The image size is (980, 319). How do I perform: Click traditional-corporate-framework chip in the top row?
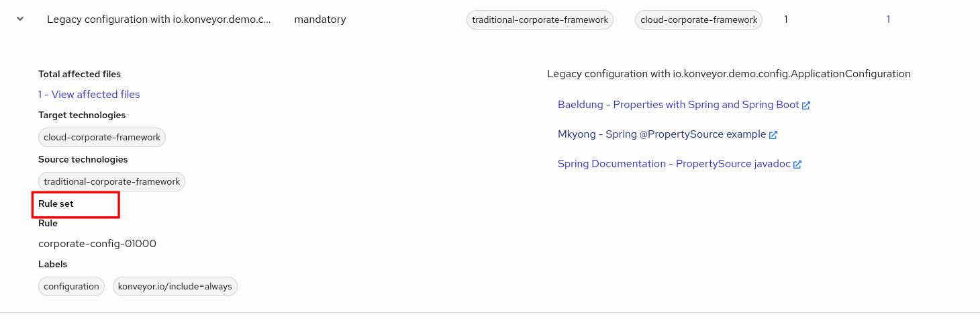(x=540, y=20)
